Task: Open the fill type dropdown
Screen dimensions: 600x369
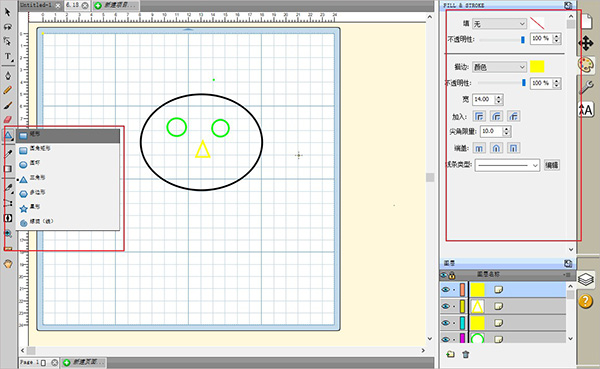Action: coord(499,24)
